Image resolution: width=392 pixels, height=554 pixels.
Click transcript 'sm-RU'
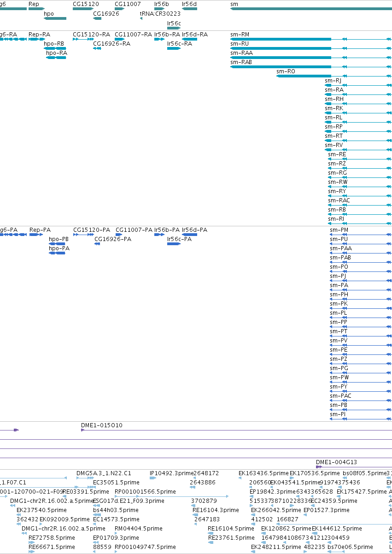pyautogui.click(x=240, y=44)
